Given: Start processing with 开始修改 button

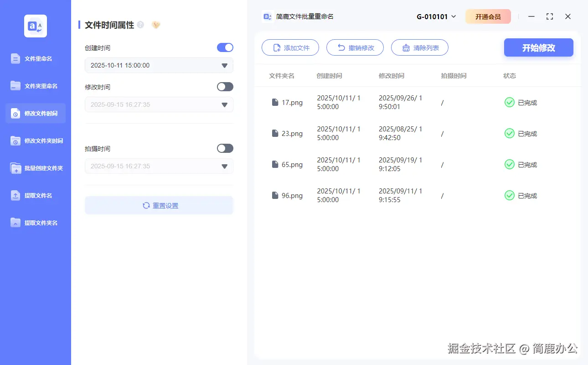Looking at the screenshot, I should coord(539,47).
